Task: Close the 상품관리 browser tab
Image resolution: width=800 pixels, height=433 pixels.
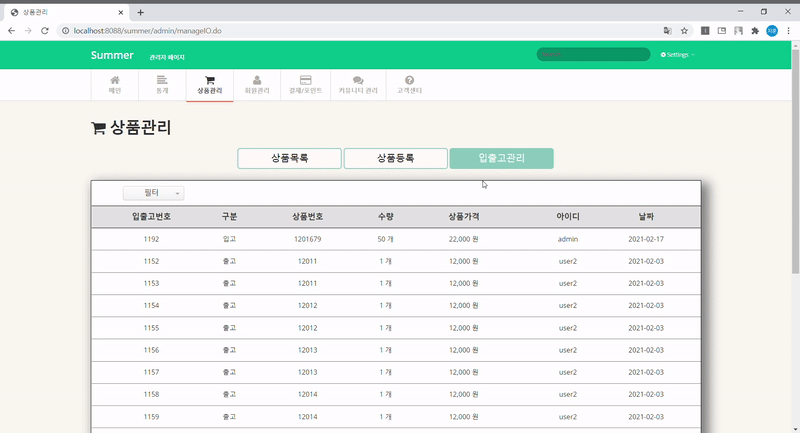Action: point(121,12)
